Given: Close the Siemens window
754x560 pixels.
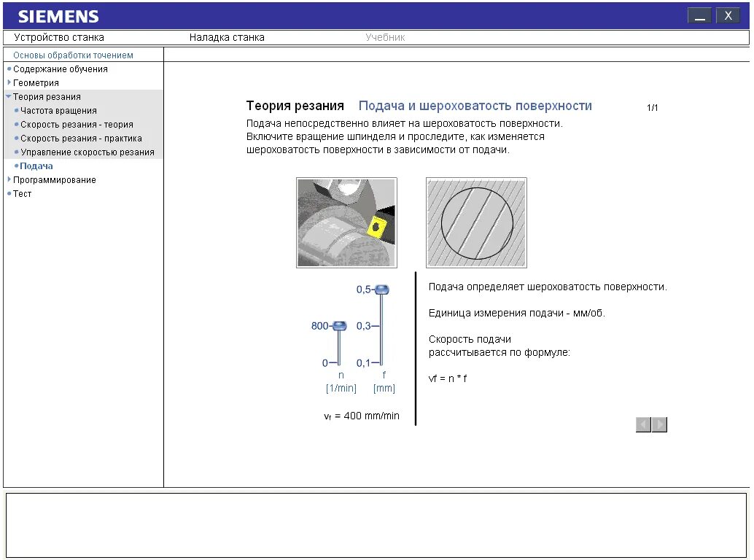Looking at the screenshot, I should [728, 16].
